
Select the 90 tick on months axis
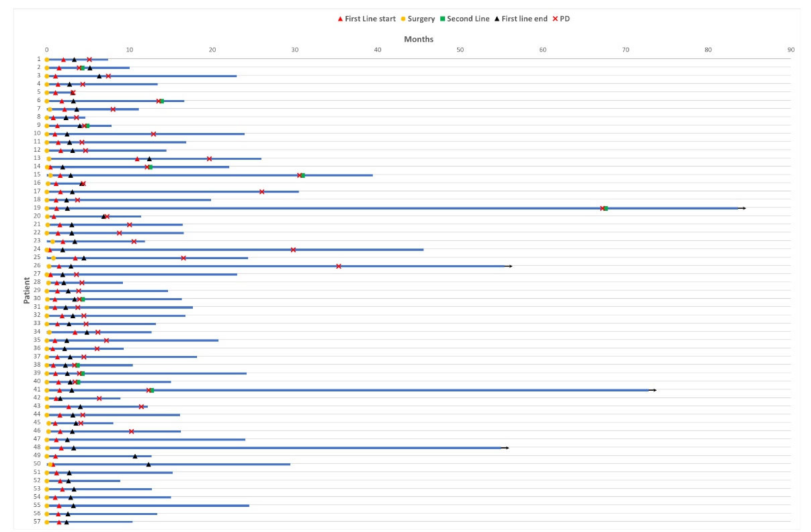[791, 49]
